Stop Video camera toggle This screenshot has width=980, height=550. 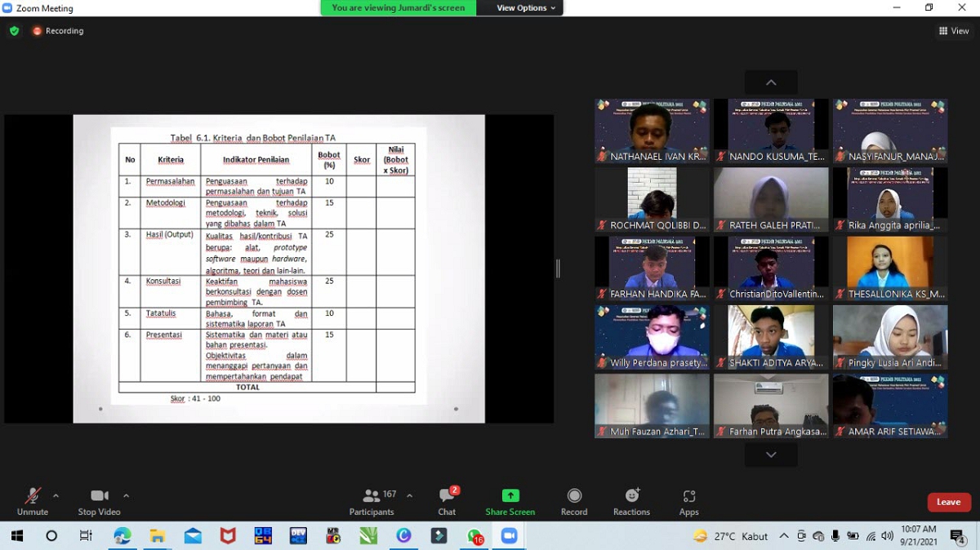[99, 496]
